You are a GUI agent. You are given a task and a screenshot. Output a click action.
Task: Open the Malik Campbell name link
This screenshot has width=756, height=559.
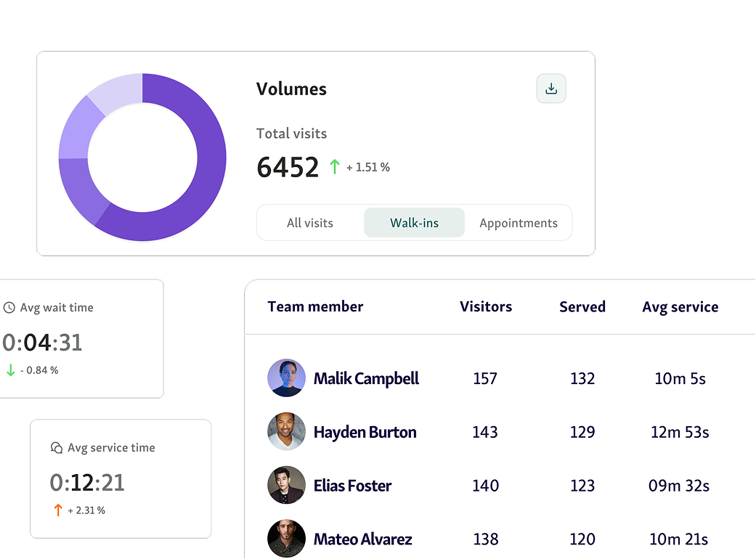[x=366, y=378]
